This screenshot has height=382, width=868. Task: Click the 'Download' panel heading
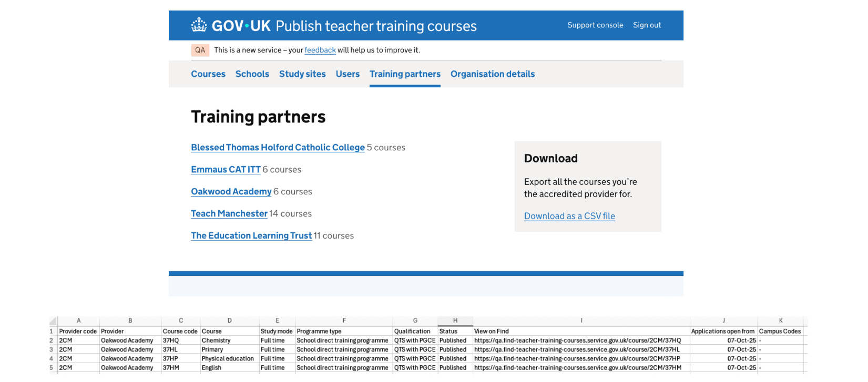(550, 159)
